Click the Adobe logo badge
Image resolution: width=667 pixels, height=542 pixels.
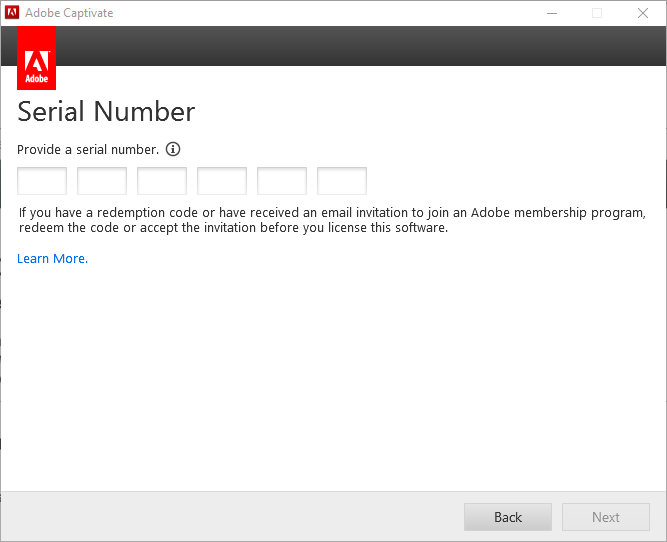(36, 58)
